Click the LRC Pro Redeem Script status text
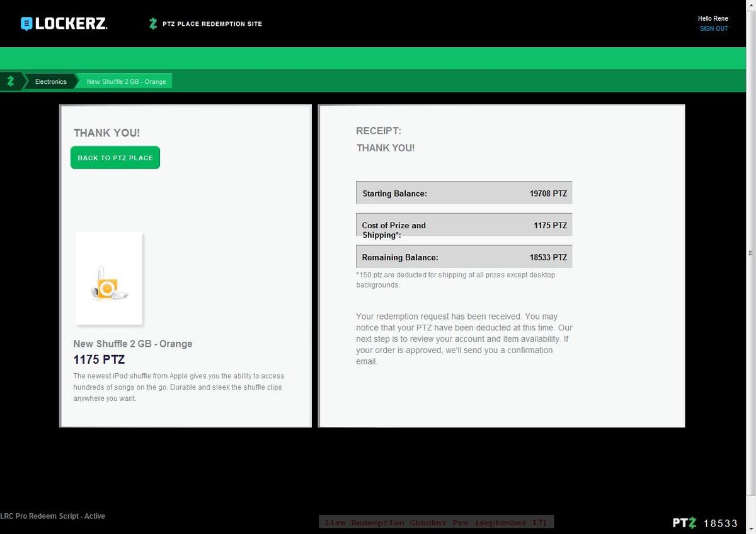 [53, 516]
